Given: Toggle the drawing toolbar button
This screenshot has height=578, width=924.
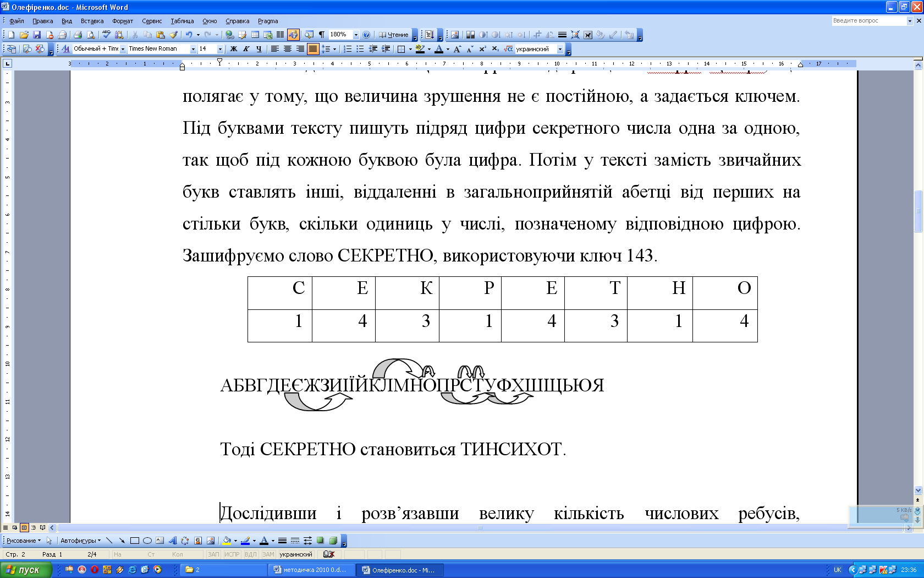Looking at the screenshot, I should (x=293, y=35).
